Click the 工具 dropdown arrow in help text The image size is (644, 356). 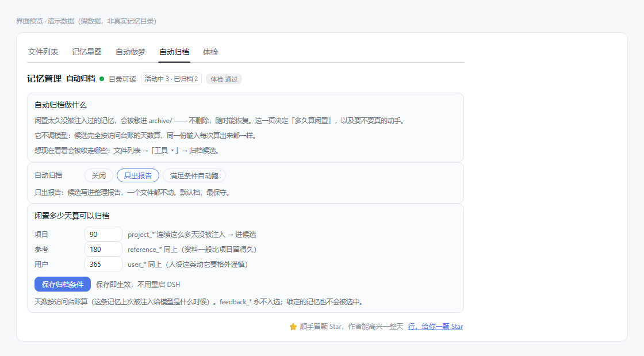click(172, 151)
